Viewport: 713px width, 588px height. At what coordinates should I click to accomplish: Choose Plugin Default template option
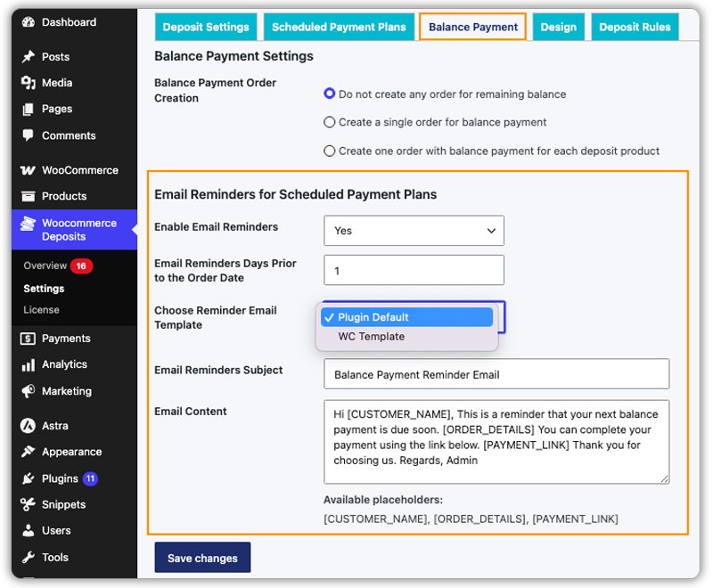[x=406, y=317]
